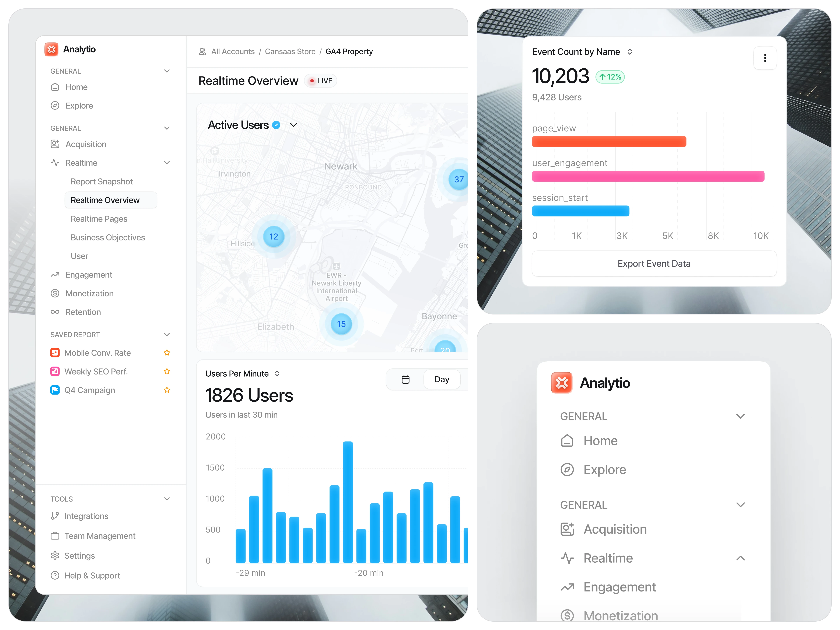Viewport: 840px width, 630px height.
Task: Open the Event Count by Name sort selector
Action: (x=630, y=52)
